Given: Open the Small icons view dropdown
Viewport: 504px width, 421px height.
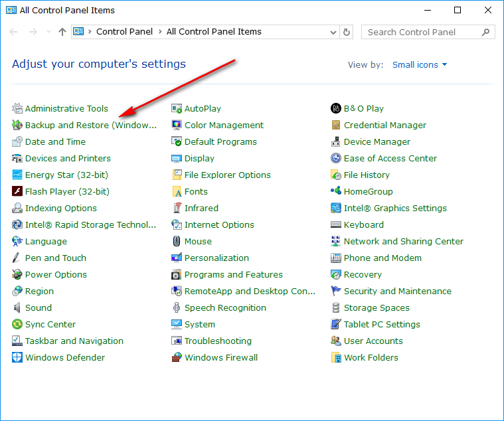Looking at the screenshot, I should click(x=420, y=64).
